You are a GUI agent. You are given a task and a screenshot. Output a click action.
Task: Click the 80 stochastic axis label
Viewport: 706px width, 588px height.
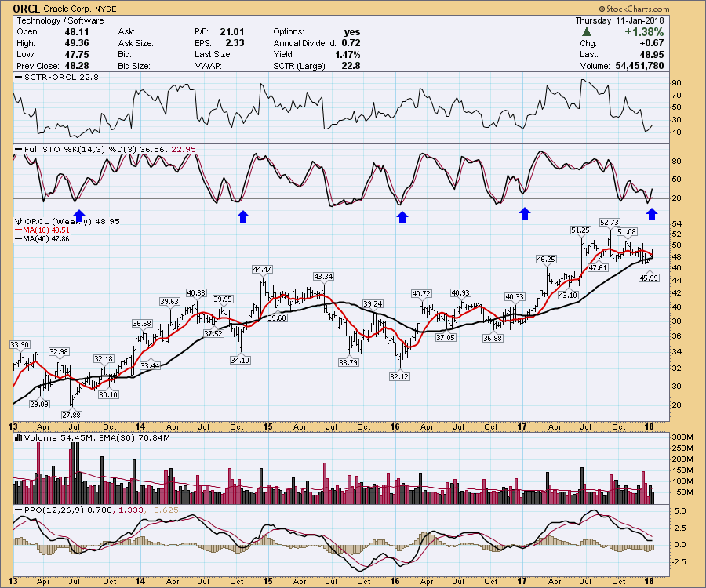pyautogui.click(x=677, y=162)
